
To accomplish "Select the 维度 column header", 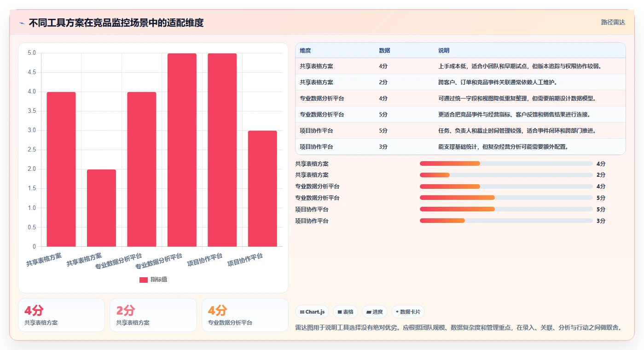I will point(305,51).
